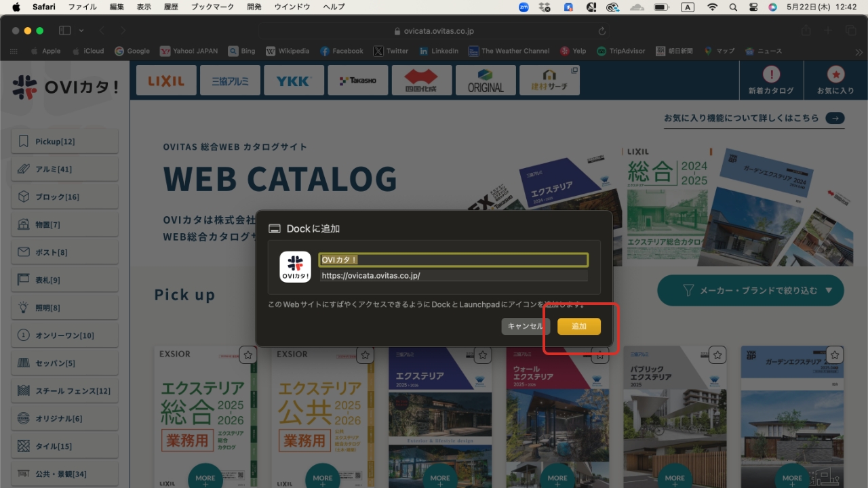Expand メーカー・ブランドで絞り込む dropdown

click(x=751, y=290)
